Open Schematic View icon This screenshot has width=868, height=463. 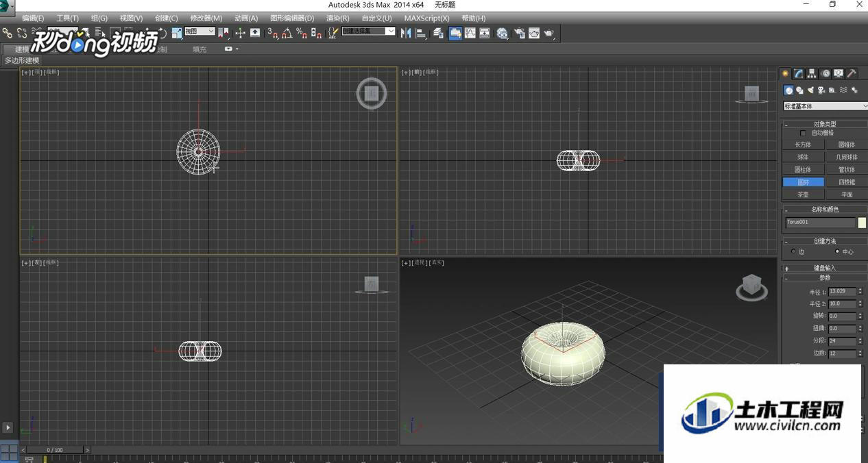[x=484, y=32]
